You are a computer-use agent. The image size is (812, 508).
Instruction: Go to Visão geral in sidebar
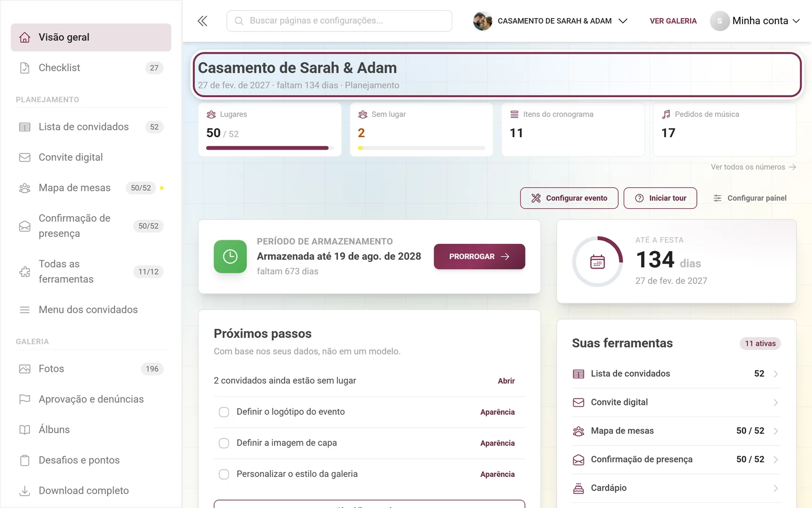click(91, 37)
